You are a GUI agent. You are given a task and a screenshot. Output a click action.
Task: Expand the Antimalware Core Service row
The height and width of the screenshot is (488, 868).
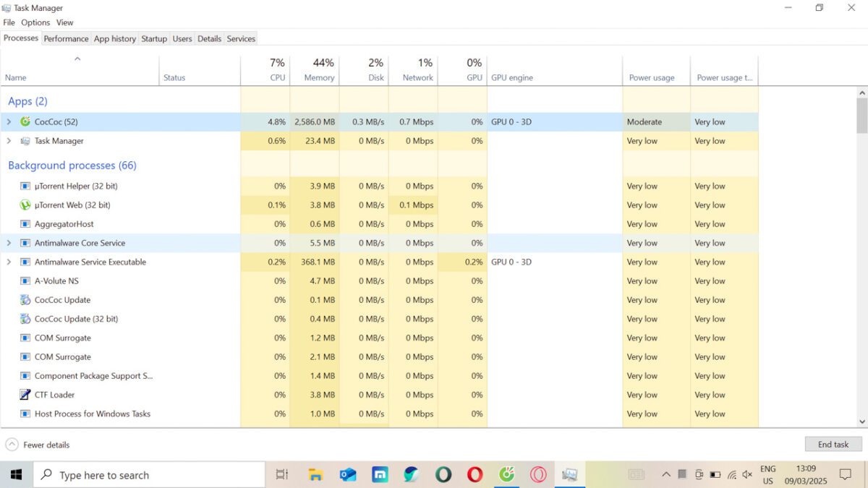(x=9, y=243)
